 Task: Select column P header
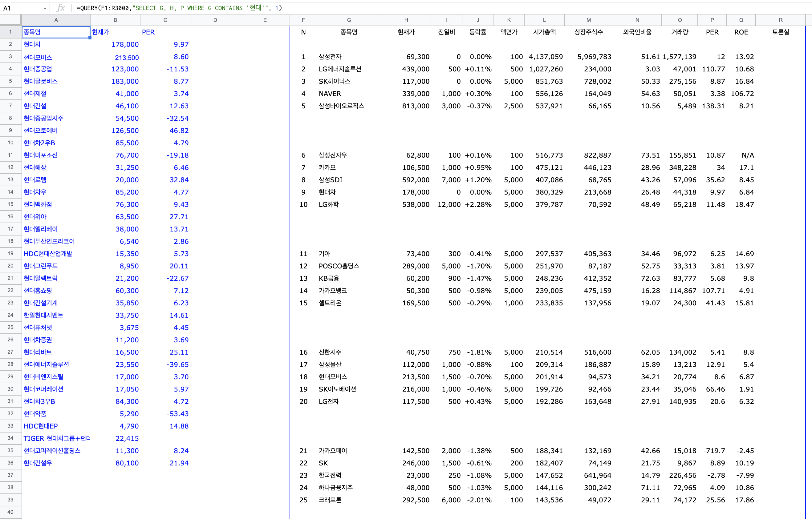pyautogui.click(x=712, y=20)
